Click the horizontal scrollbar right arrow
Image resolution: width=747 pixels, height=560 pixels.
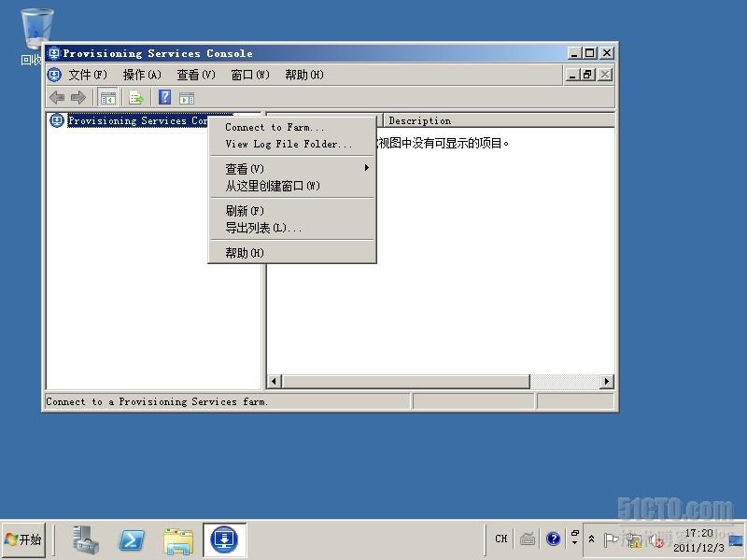(x=606, y=381)
